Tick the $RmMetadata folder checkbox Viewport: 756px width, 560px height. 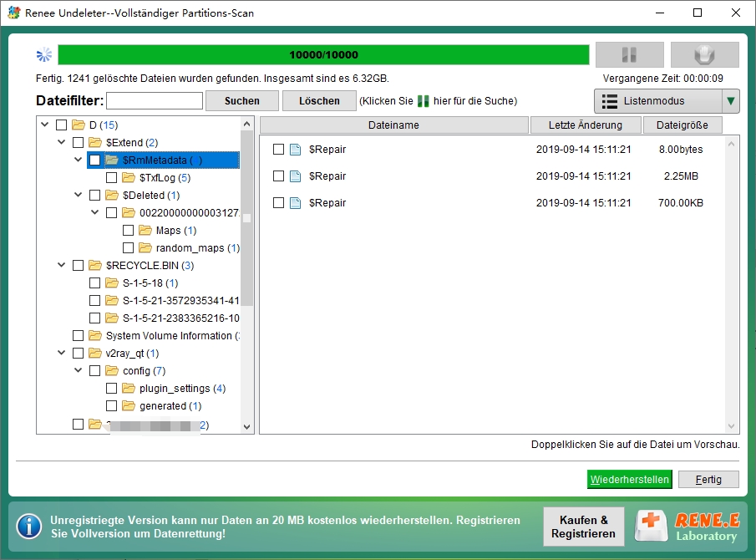(x=95, y=160)
